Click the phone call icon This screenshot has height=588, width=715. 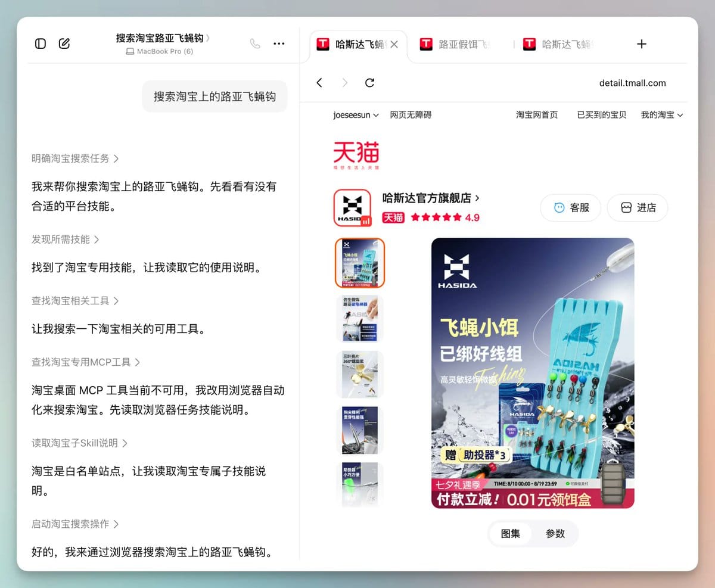point(255,43)
